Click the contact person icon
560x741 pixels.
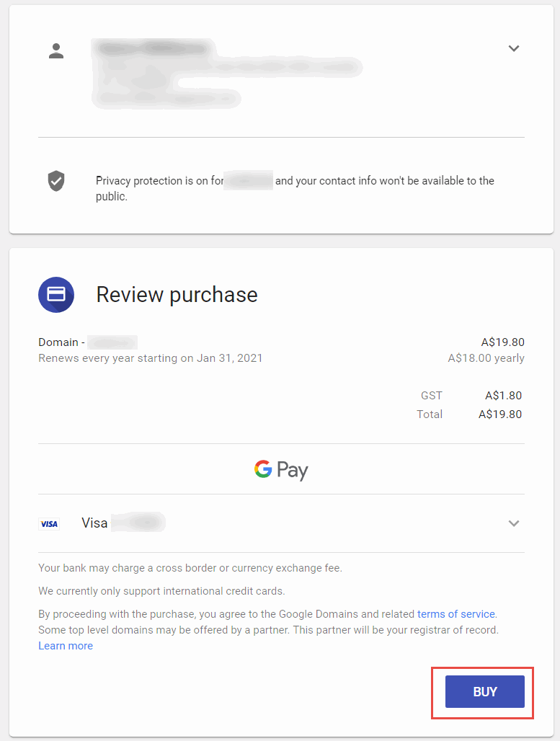pos(56,50)
